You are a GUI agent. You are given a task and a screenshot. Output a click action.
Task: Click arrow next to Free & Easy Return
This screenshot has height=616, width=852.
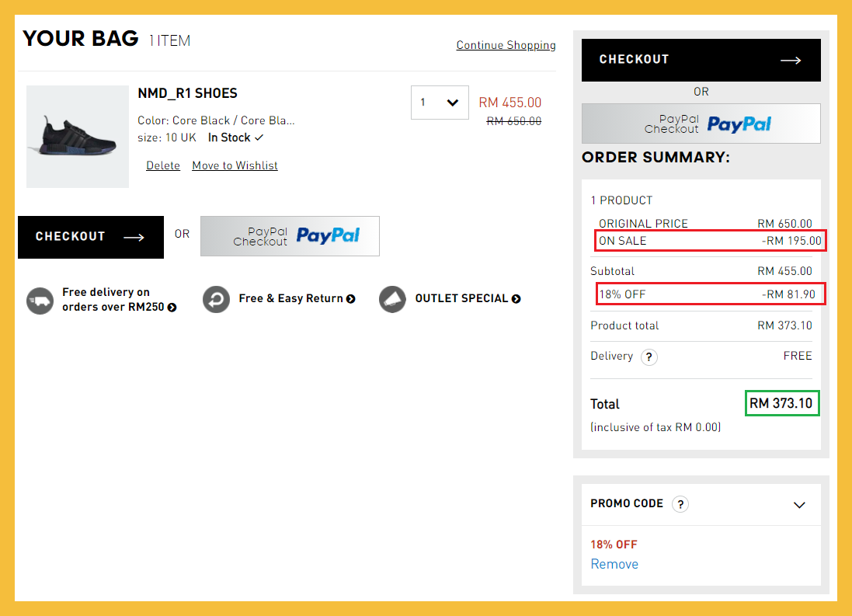click(351, 299)
